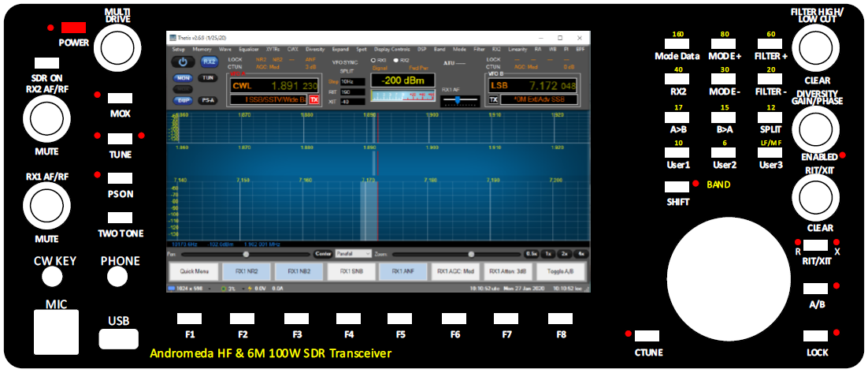Click the red POWER button on panel
Viewport: 868px width, 373px height.
[74, 27]
